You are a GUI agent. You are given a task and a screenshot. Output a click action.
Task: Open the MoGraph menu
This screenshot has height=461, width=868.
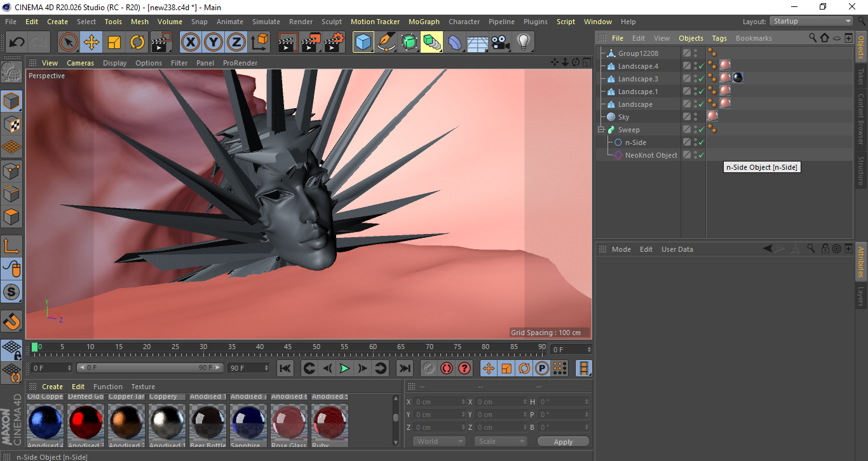(424, 22)
